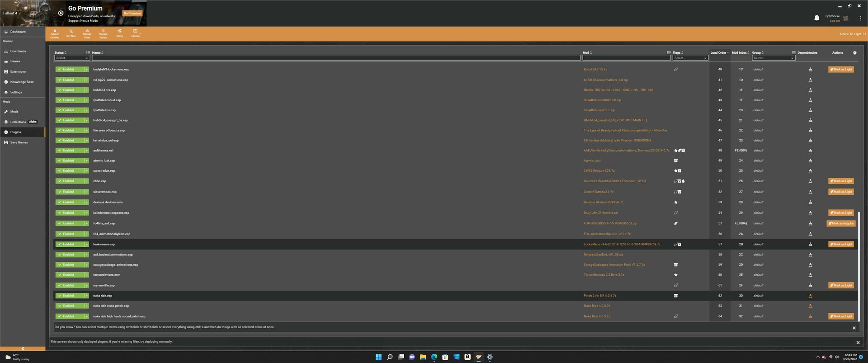Toggle Enabled status for aafthemes.esl

[70, 151]
